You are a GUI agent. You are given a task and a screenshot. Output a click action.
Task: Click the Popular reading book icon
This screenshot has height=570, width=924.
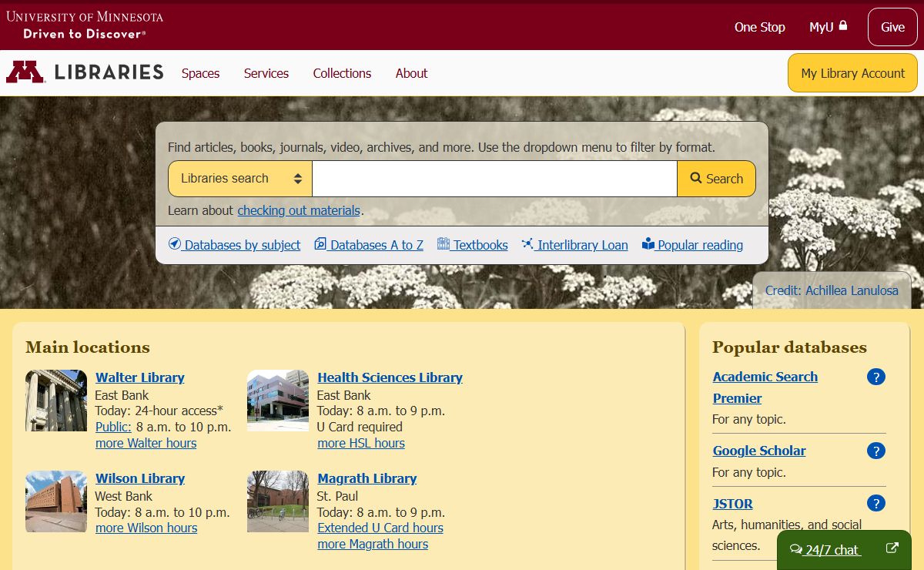point(648,244)
